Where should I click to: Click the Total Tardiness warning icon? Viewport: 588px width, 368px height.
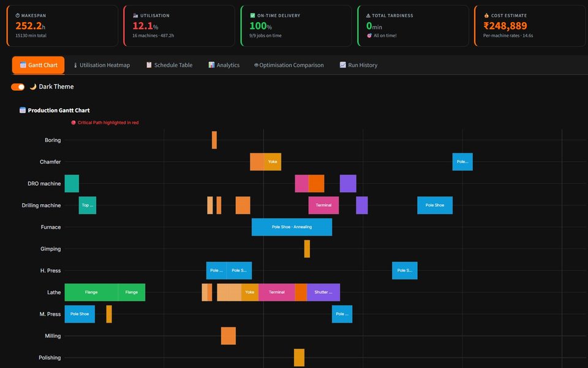pyautogui.click(x=368, y=15)
